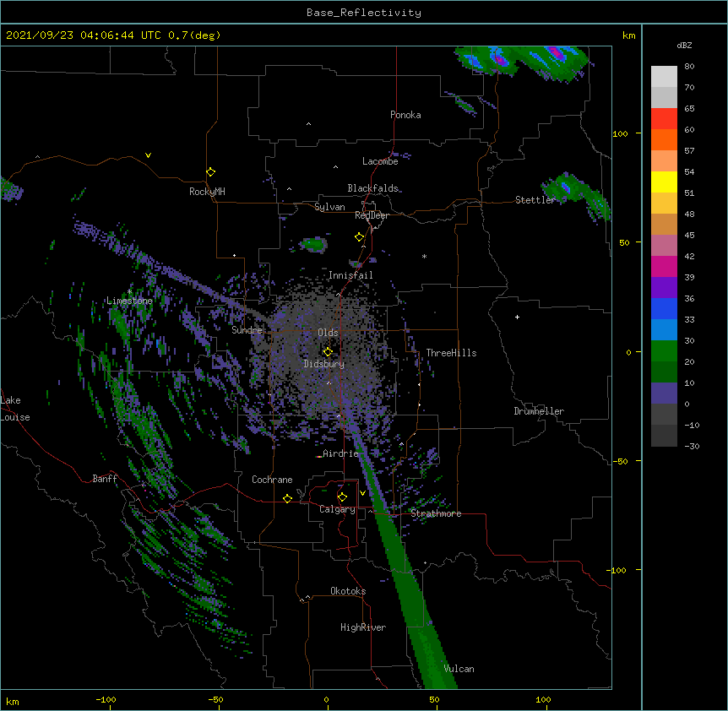Click the Strathmore label

pyautogui.click(x=436, y=513)
